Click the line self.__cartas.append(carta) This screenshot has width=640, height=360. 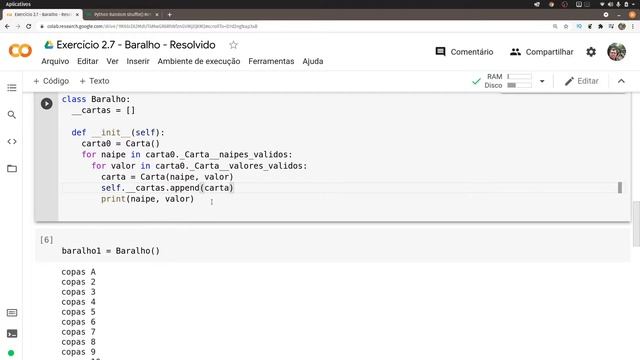[167, 188]
